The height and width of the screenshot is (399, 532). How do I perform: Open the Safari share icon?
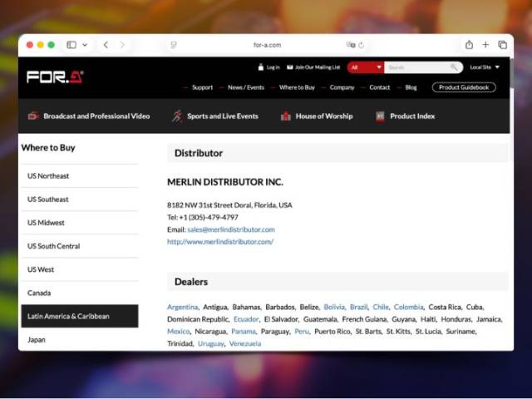coord(469,44)
